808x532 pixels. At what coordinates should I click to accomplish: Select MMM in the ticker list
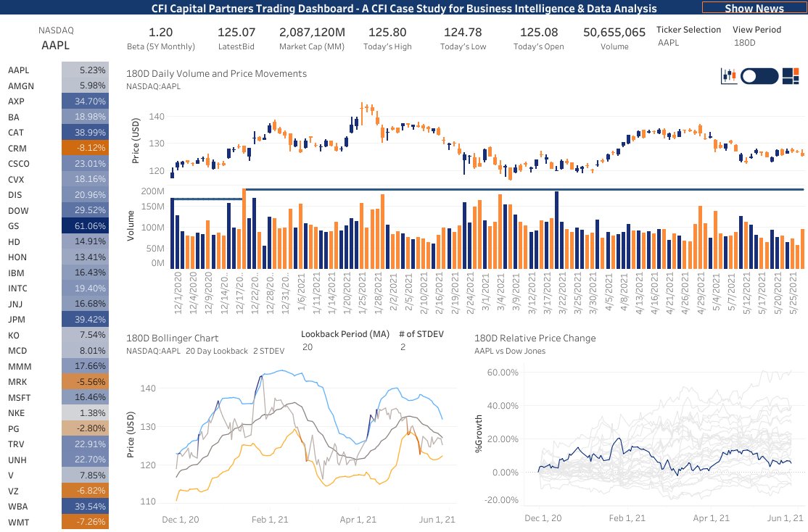point(20,366)
